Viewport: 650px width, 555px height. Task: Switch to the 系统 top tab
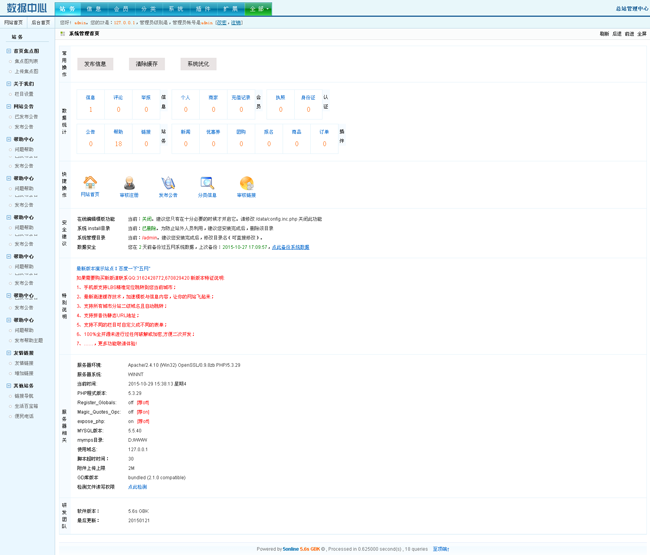click(176, 9)
